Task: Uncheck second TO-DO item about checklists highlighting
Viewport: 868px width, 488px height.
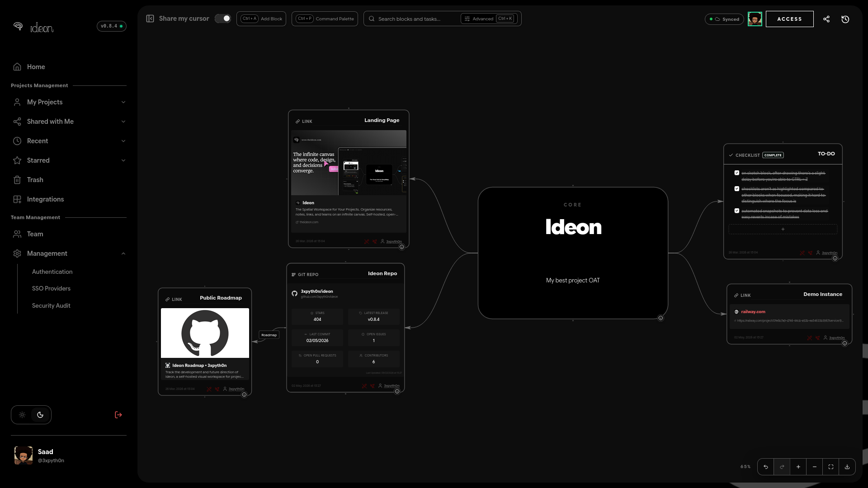Action: (737, 188)
